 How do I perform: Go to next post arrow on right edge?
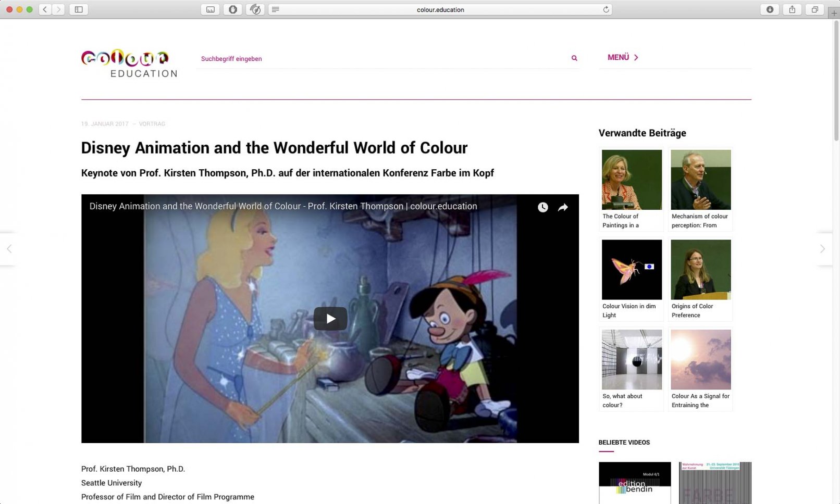point(822,249)
